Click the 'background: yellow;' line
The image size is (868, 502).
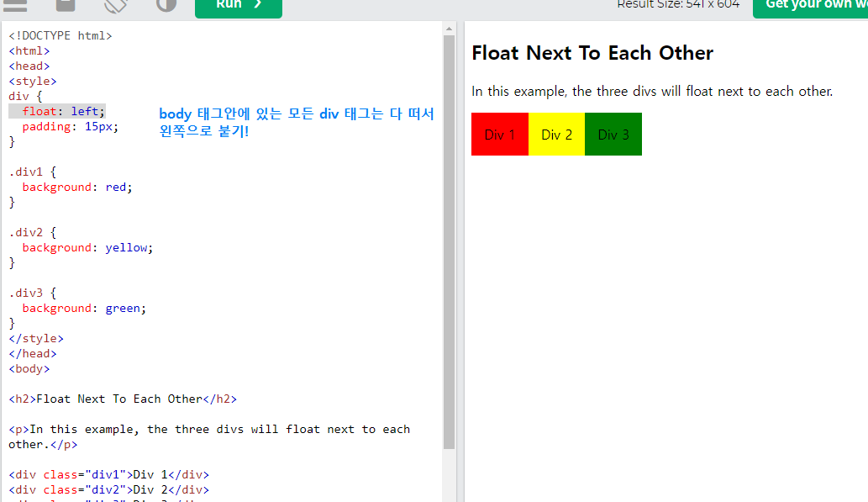pos(87,248)
